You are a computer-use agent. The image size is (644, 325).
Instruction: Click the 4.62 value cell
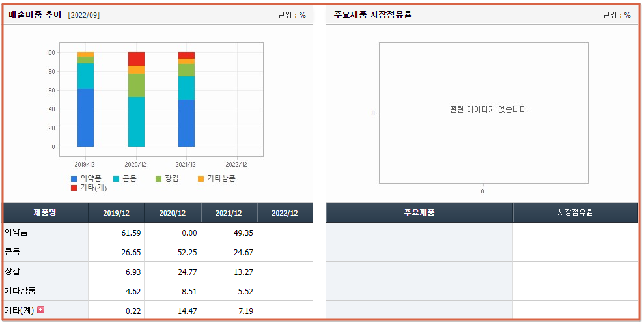117,291
